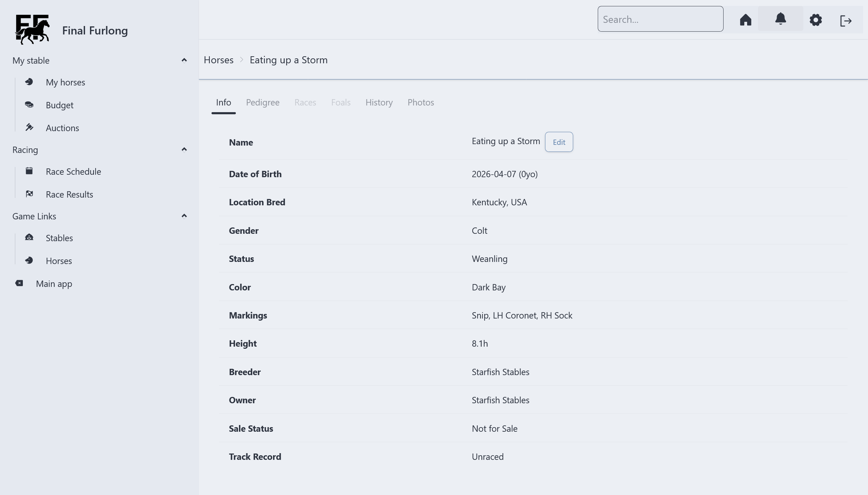
Task: Click the Stables barn icon
Action: tap(29, 238)
